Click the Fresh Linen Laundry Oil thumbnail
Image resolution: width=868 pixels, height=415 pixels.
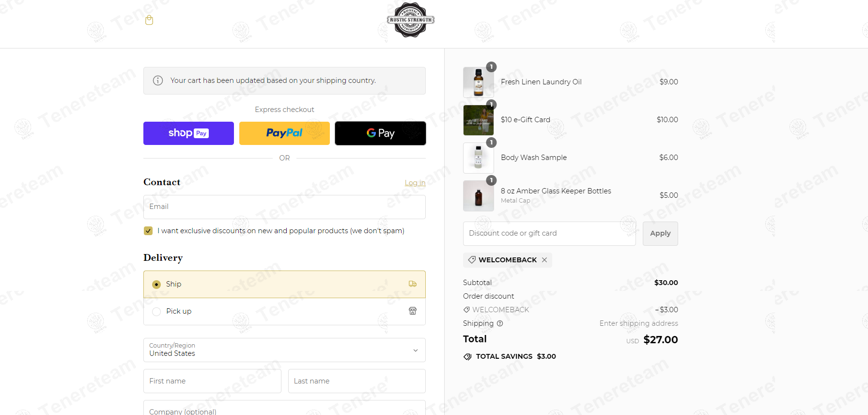[x=479, y=82]
